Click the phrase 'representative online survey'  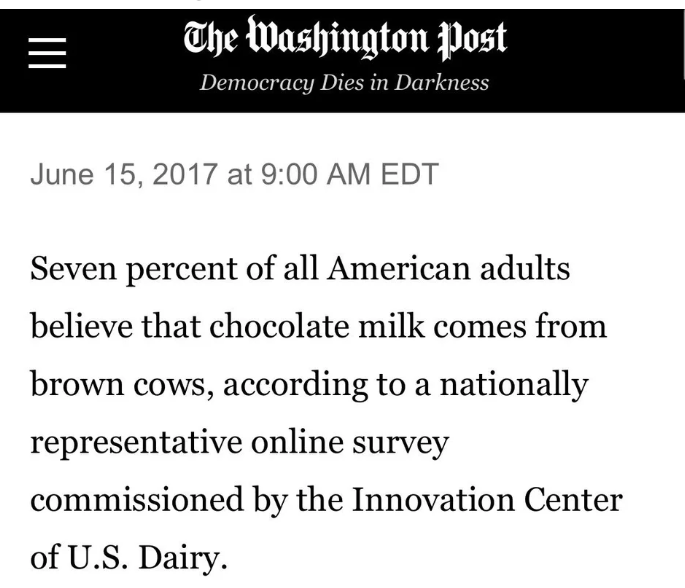click(238, 441)
